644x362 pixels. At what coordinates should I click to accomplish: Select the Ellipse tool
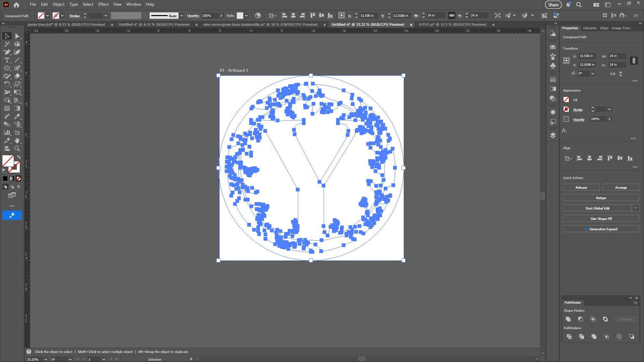pos(7,68)
